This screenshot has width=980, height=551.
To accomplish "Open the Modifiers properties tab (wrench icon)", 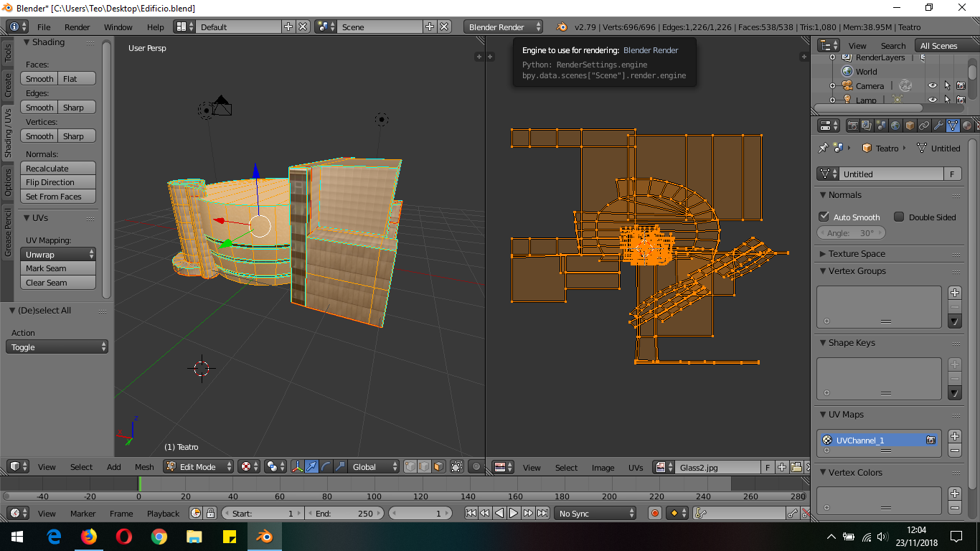I will pyautogui.click(x=938, y=126).
